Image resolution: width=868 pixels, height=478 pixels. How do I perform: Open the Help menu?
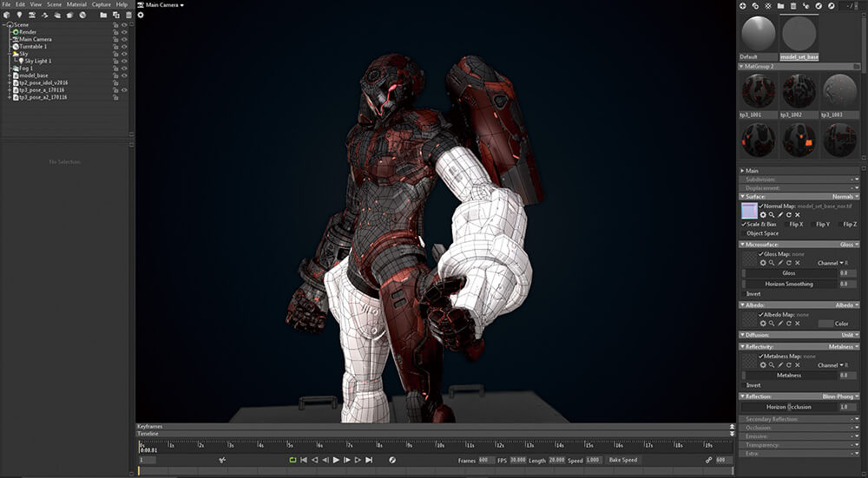tap(122, 4)
